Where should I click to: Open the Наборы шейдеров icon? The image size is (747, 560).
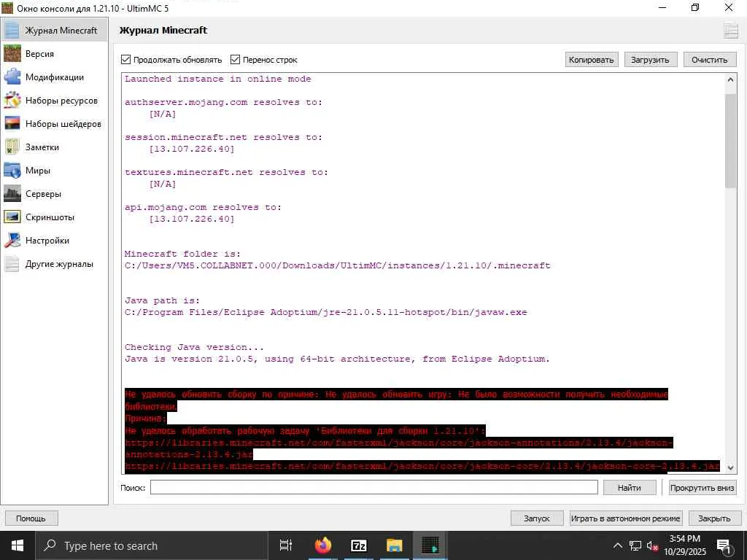coord(12,124)
